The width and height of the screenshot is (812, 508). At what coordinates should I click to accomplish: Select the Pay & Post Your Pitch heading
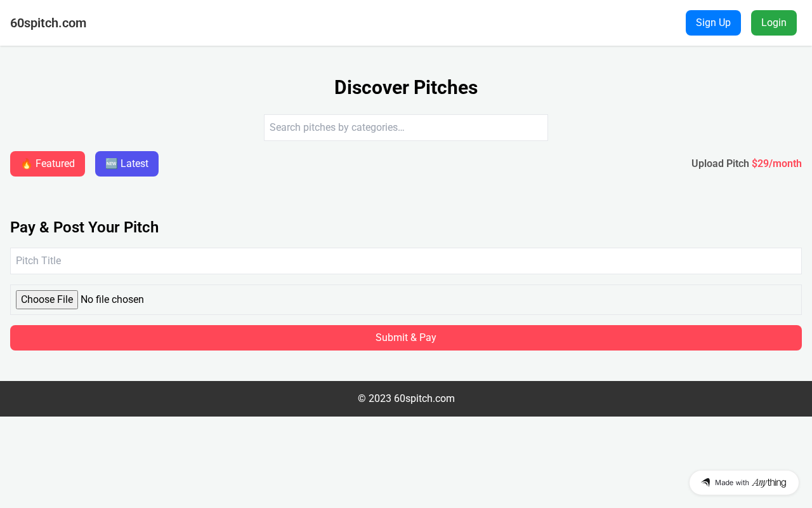tap(84, 227)
